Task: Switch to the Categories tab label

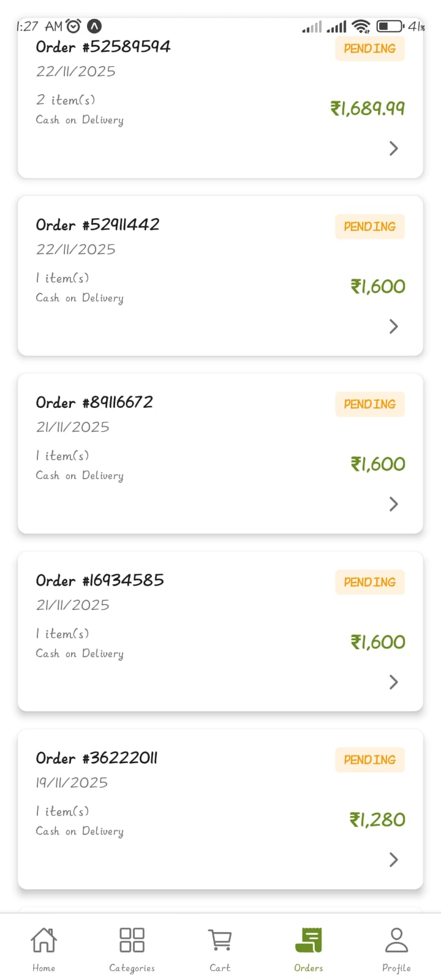Action: 132,968
